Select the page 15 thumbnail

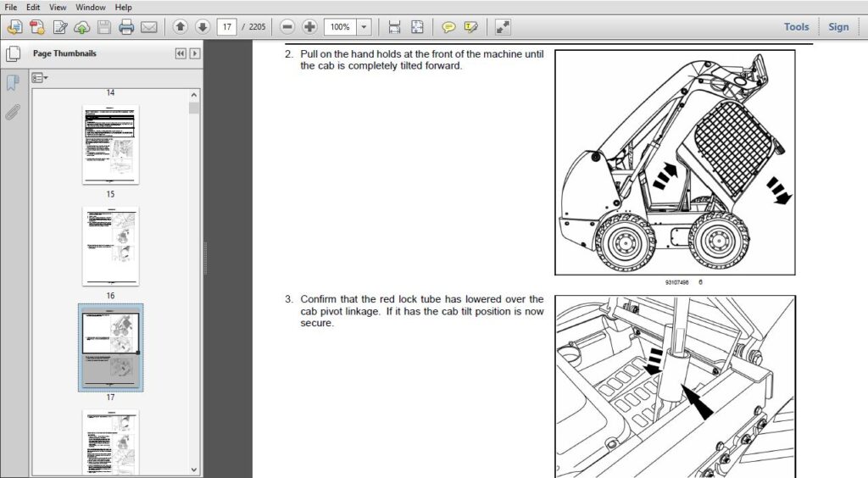click(x=111, y=145)
